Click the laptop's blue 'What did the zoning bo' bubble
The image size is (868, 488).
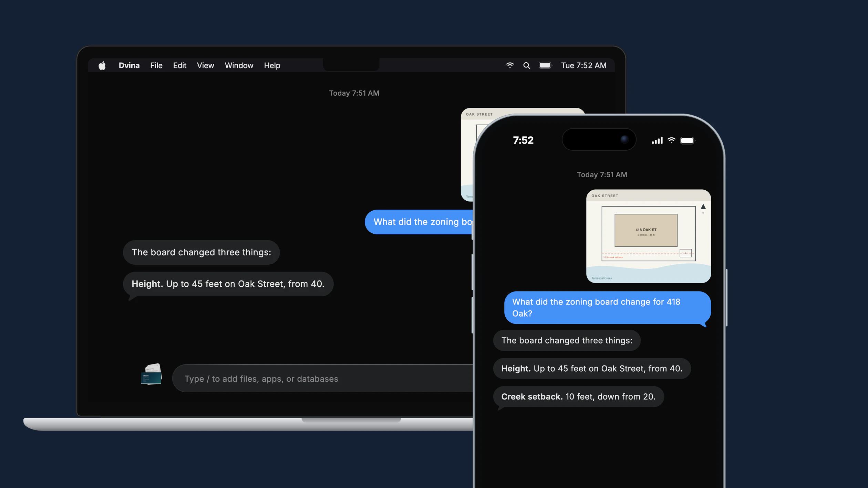point(419,222)
